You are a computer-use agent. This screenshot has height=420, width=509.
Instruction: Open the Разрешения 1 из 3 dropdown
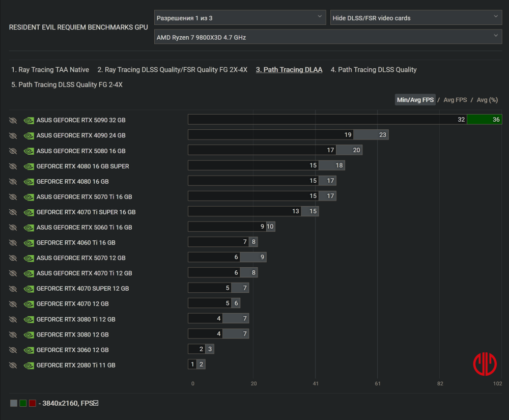pos(240,17)
